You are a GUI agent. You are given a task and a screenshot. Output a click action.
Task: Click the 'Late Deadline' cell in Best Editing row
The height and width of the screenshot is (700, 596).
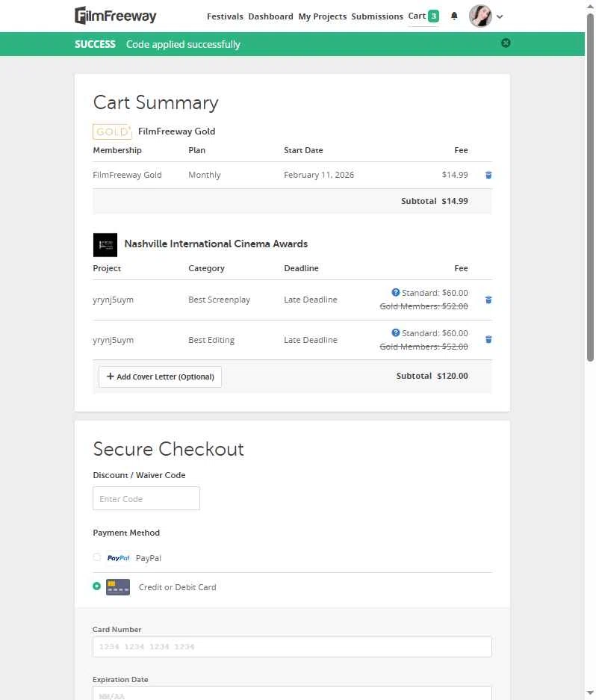pos(310,340)
